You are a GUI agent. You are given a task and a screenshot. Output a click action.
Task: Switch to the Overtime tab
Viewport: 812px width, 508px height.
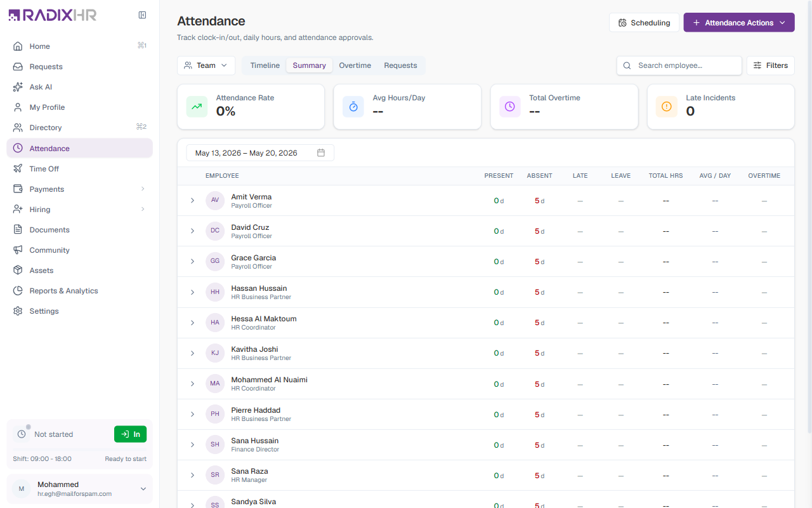click(355, 65)
